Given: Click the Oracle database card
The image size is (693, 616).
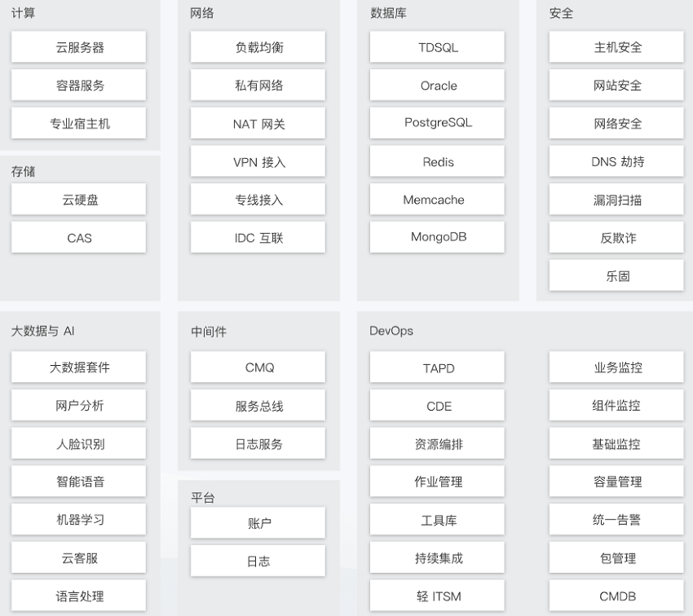Looking at the screenshot, I should (437, 85).
